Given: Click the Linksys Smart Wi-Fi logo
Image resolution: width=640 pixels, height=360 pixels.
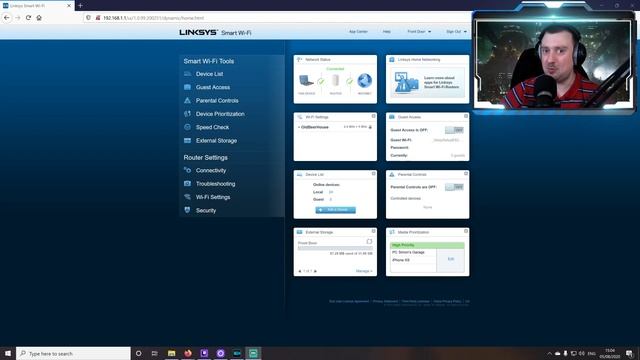Looking at the screenshot, I should pyautogui.click(x=215, y=33).
